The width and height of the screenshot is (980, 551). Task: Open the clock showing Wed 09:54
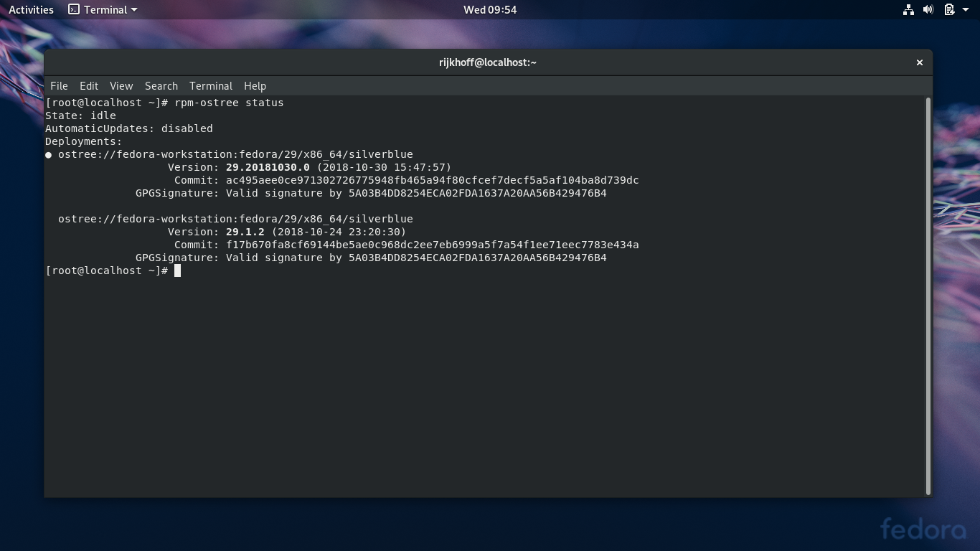pos(490,10)
